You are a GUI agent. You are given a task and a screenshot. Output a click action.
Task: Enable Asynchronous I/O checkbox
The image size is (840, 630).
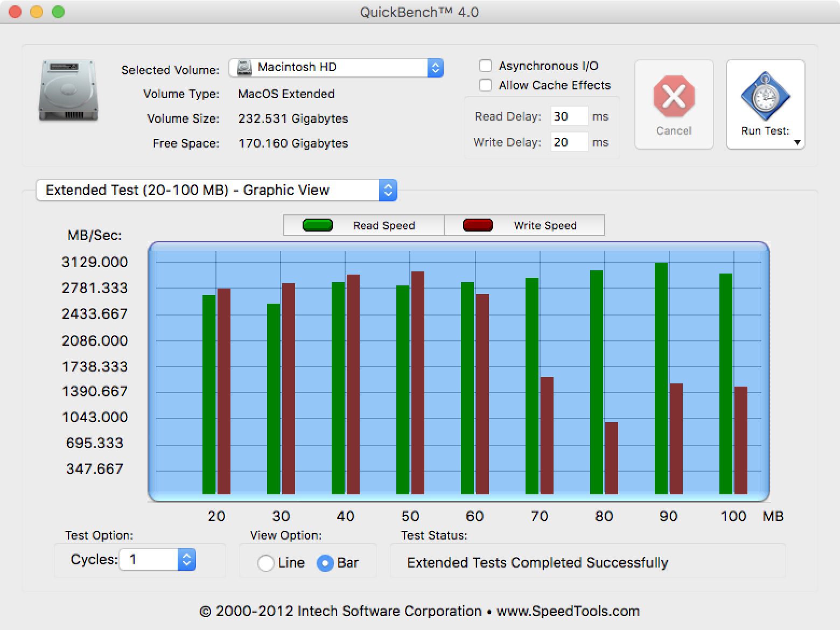point(486,66)
